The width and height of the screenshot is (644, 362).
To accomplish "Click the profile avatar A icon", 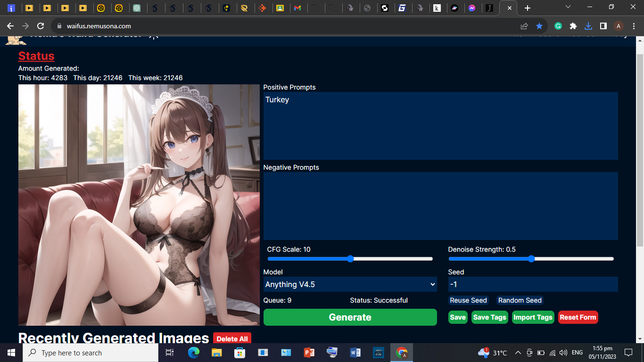I will [618, 26].
